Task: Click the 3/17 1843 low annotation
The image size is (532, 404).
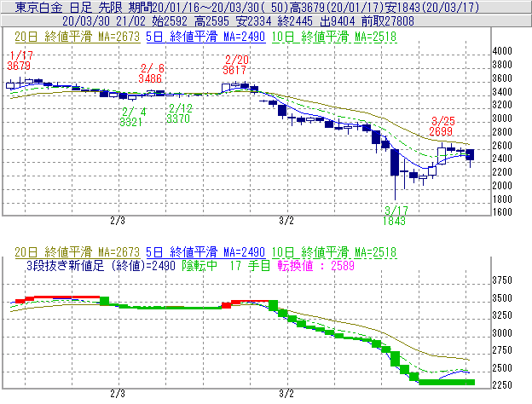Action: [395, 216]
